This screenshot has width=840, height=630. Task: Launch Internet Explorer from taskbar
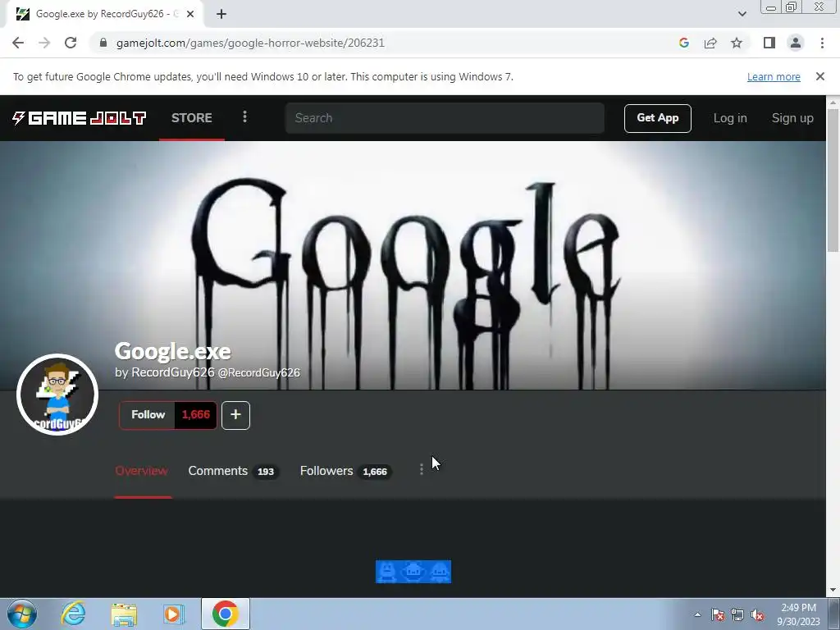pos(73,614)
